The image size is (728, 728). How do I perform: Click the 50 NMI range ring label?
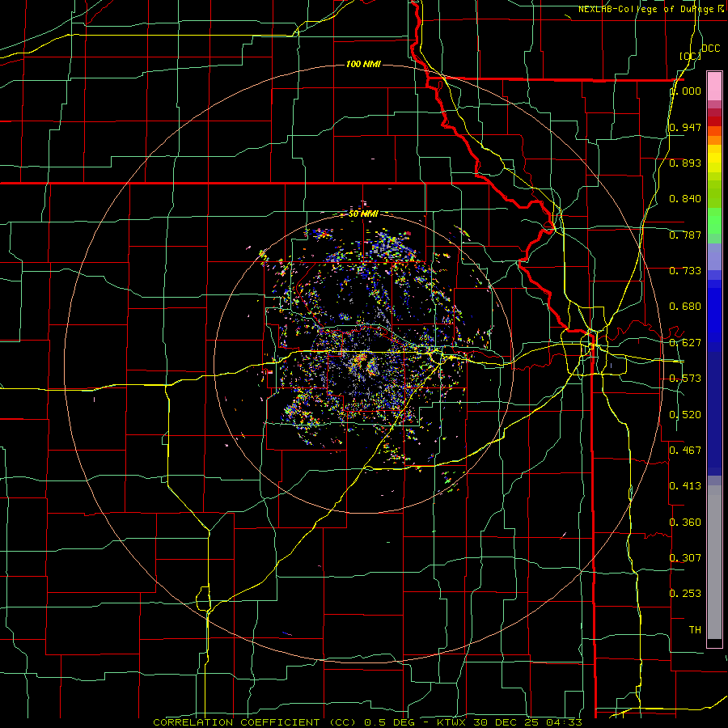click(x=363, y=214)
